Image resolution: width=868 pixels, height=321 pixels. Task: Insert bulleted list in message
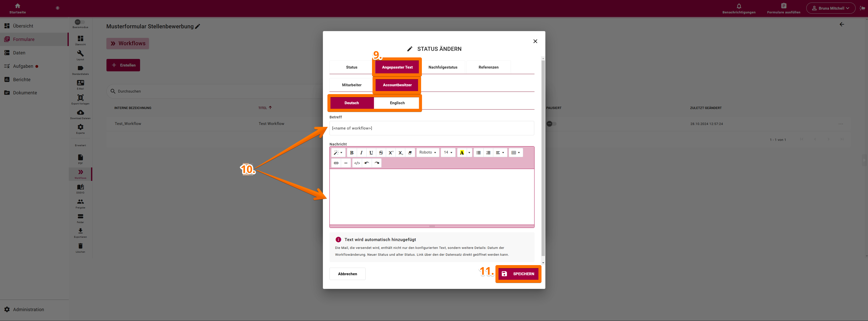(x=478, y=153)
